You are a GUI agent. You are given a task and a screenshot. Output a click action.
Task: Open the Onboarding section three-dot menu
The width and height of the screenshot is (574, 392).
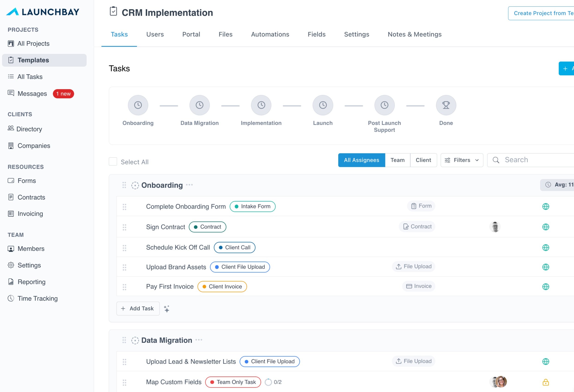tap(189, 185)
